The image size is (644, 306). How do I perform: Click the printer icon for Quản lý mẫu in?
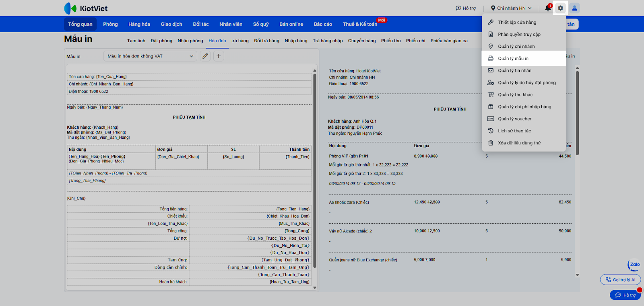pyautogui.click(x=491, y=58)
